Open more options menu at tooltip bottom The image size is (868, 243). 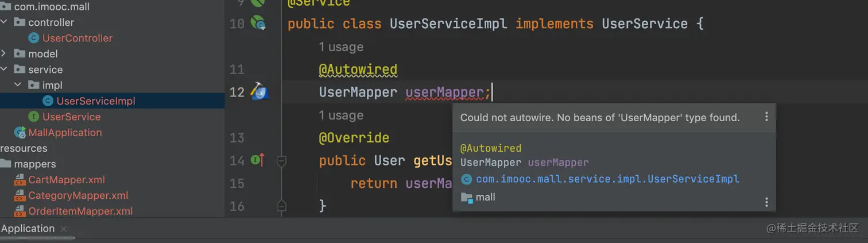click(x=766, y=202)
